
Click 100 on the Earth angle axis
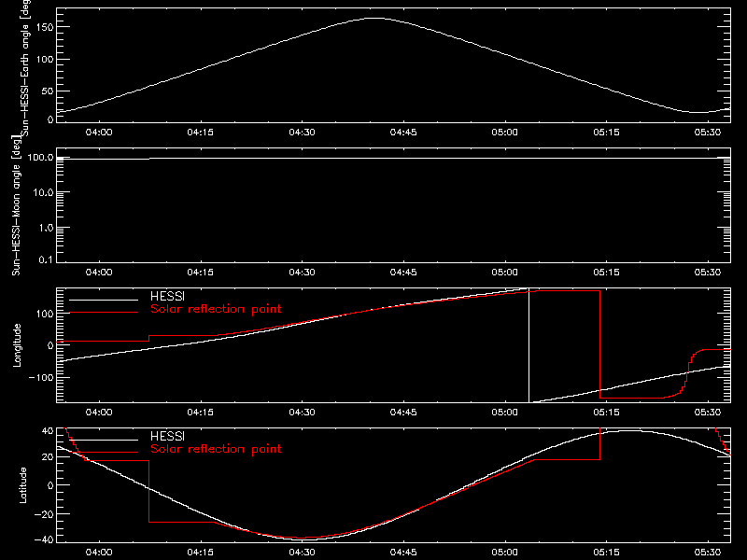[45, 59]
